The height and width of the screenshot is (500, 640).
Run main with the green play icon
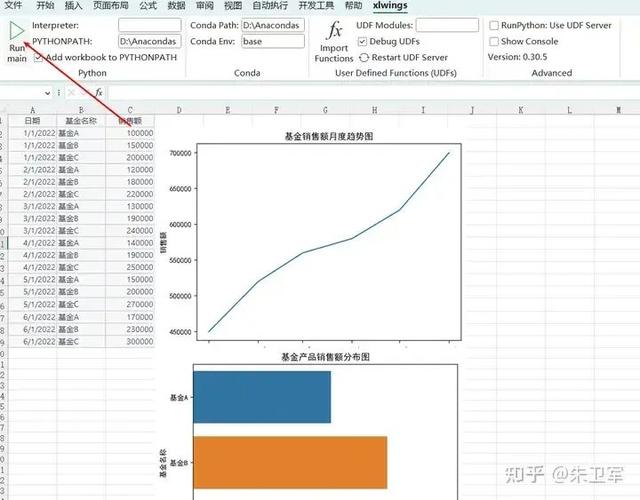(x=17, y=31)
